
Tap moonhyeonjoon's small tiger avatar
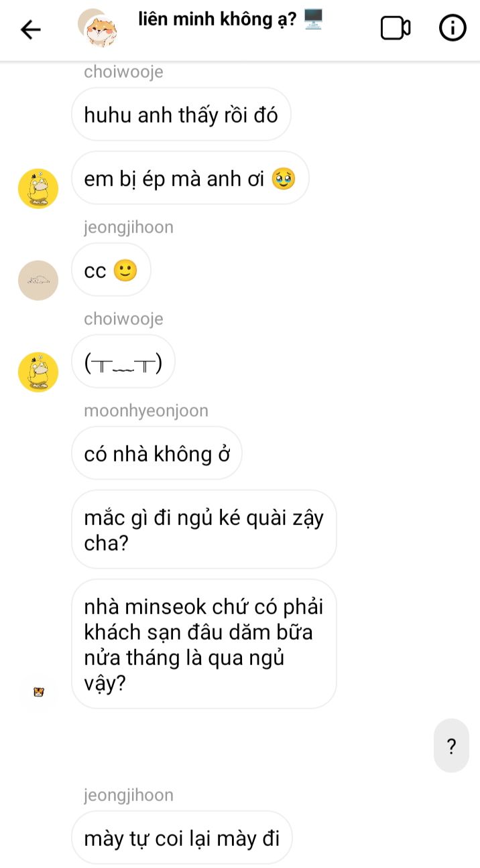coord(38,693)
